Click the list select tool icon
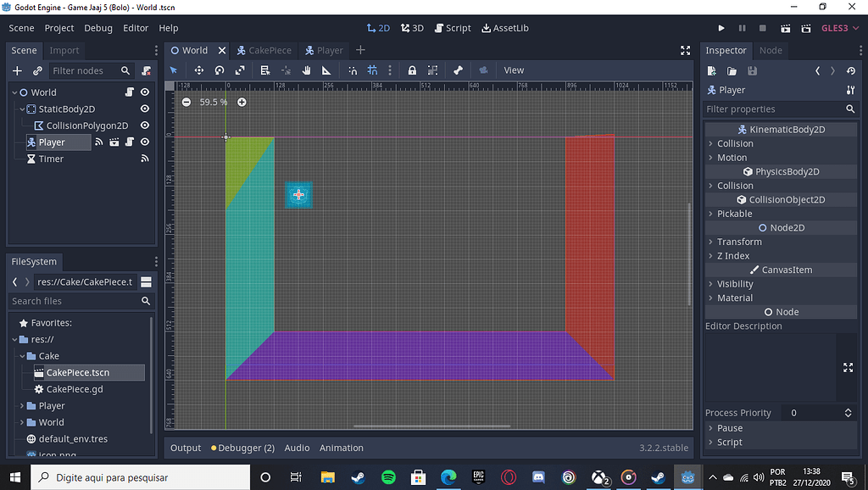The height and width of the screenshot is (490, 868). click(x=265, y=70)
